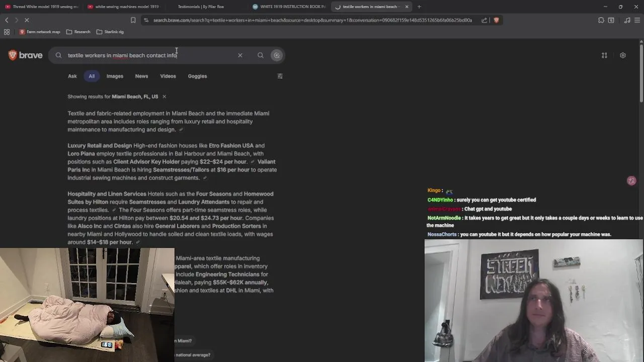Viewport: 644px width, 362px height.
Task: Click the sleeping person webcam overlay
Action: pyautogui.click(x=87, y=305)
